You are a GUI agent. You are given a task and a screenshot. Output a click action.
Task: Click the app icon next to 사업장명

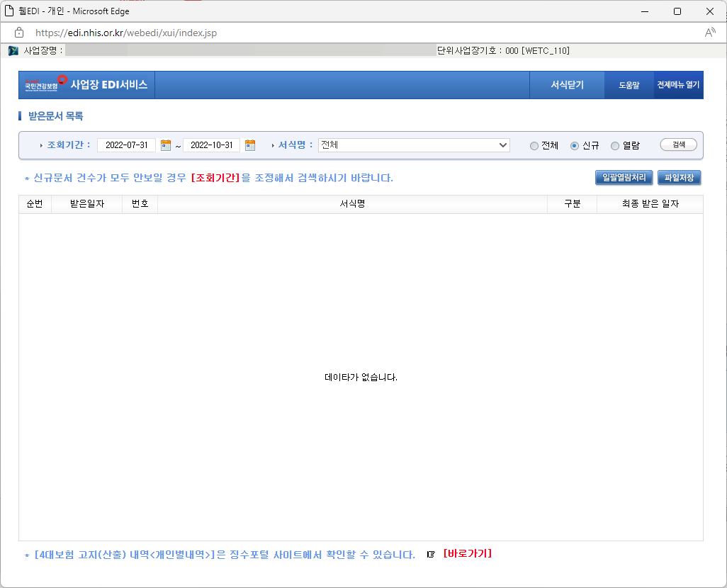point(13,50)
